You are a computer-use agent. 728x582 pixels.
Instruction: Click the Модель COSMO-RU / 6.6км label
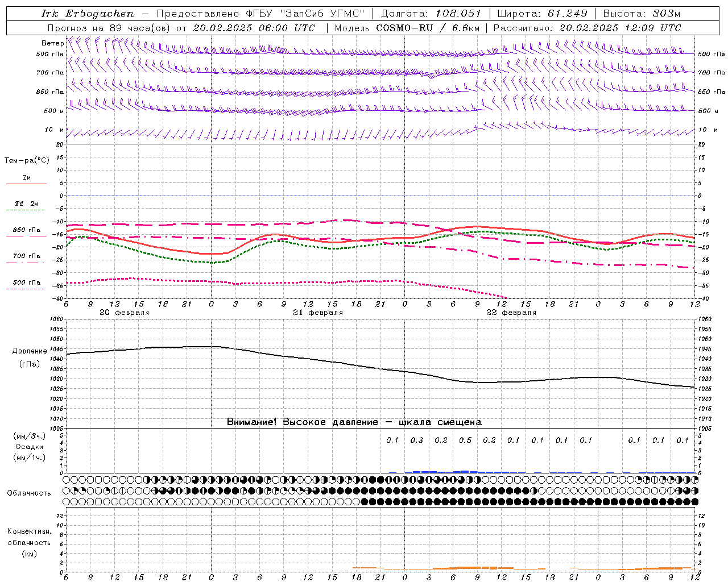[407, 28]
